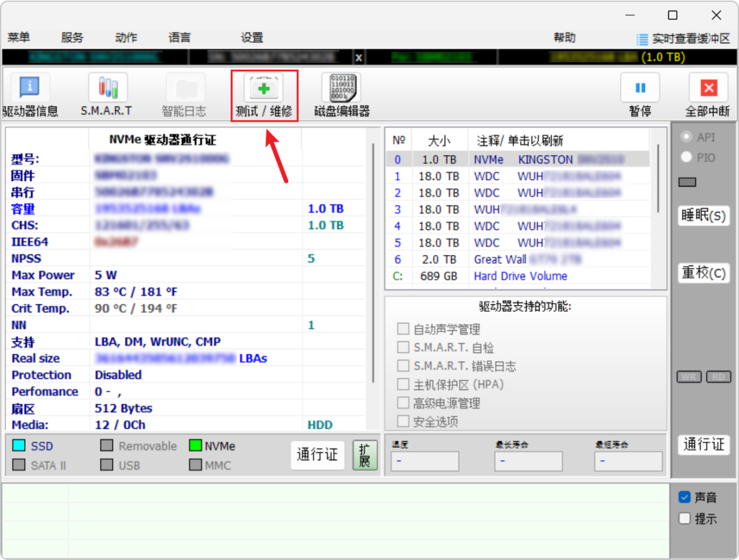The width and height of the screenshot is (739, 560).
Task: Open the S.M.A.R.T tool
Action: (x=107, y=95)
